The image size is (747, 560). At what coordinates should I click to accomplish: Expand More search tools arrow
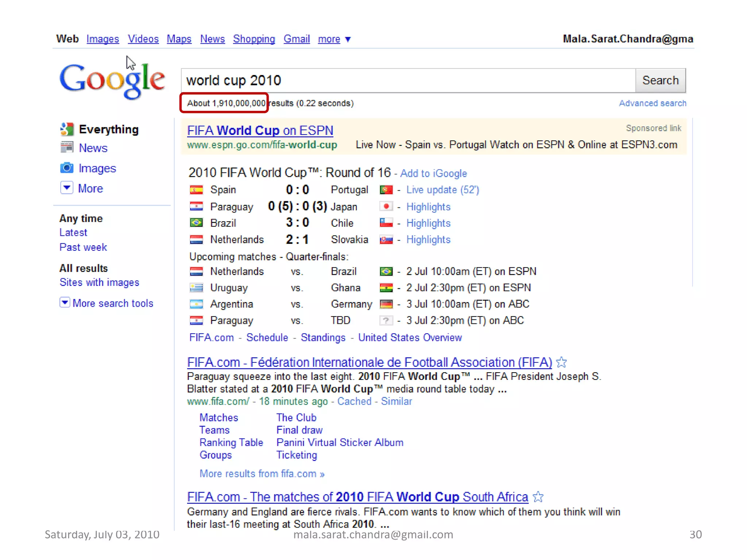point(65,302)
